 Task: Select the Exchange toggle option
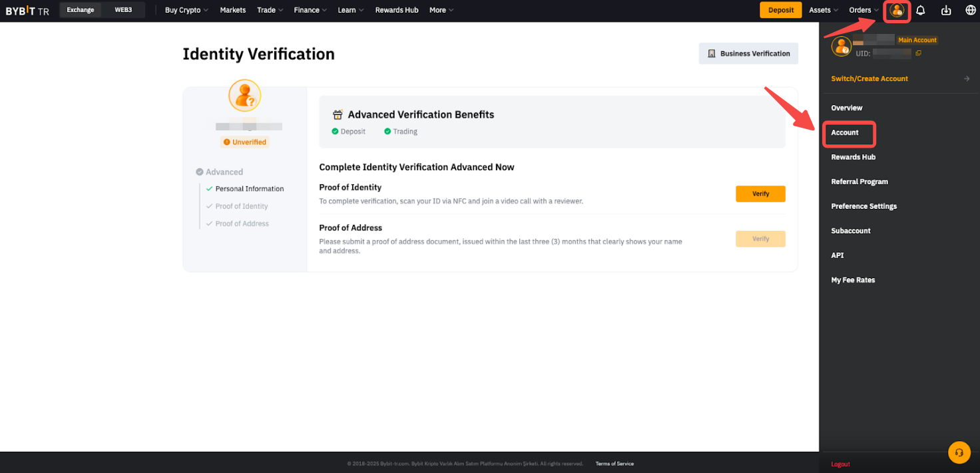tap(81, 10)
